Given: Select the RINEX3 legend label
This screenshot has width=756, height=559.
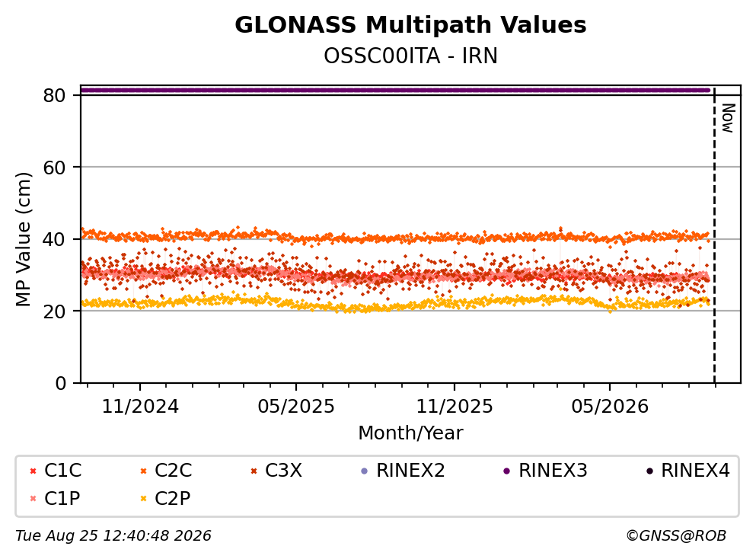Looking at the screenshot, I should pos(553,470).
